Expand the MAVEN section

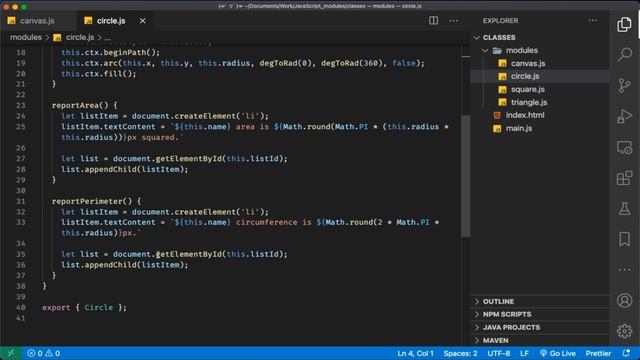(496, 340)
